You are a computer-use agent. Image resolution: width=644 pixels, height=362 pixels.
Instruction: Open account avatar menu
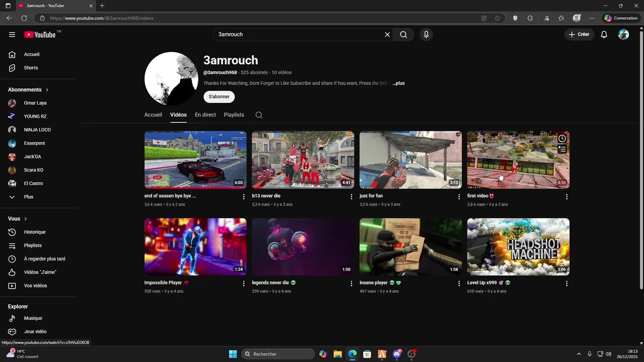(x=623, y=35)
